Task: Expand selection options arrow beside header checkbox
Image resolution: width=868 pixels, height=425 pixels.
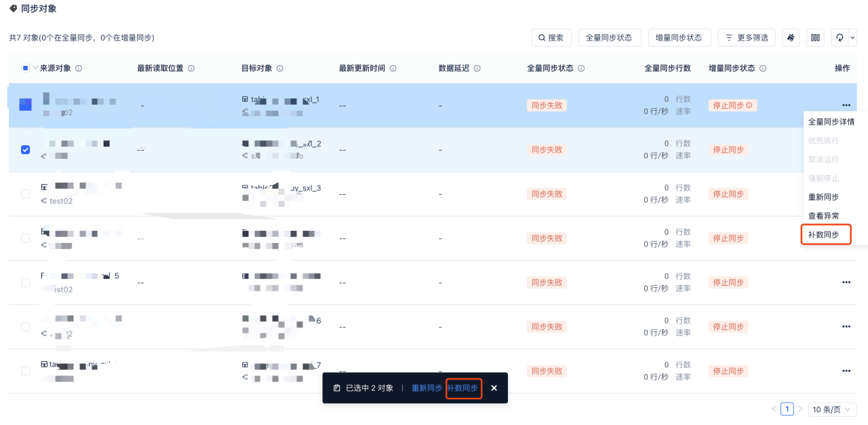Action: point(35,68)
